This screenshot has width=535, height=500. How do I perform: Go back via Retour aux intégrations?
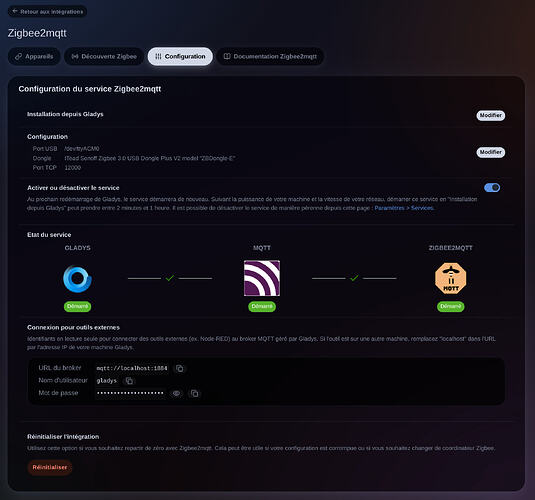point(47,12)
